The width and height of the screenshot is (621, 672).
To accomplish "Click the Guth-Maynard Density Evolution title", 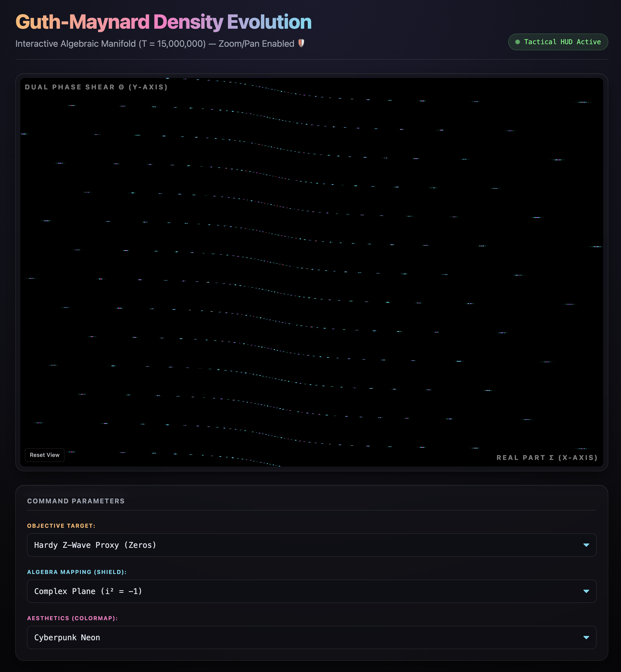I will 164,22.
